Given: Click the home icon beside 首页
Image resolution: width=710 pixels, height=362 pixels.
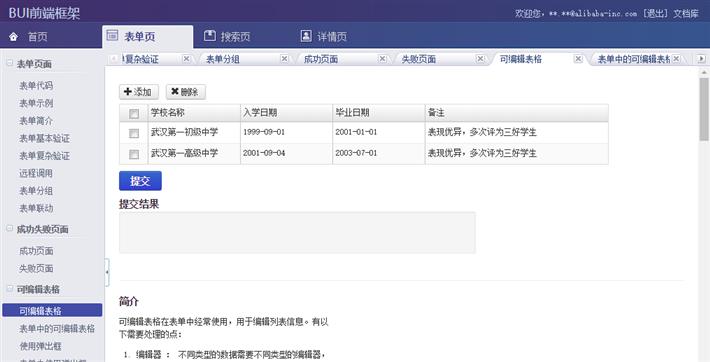Looking at the screenshot, I should [14, 36].
